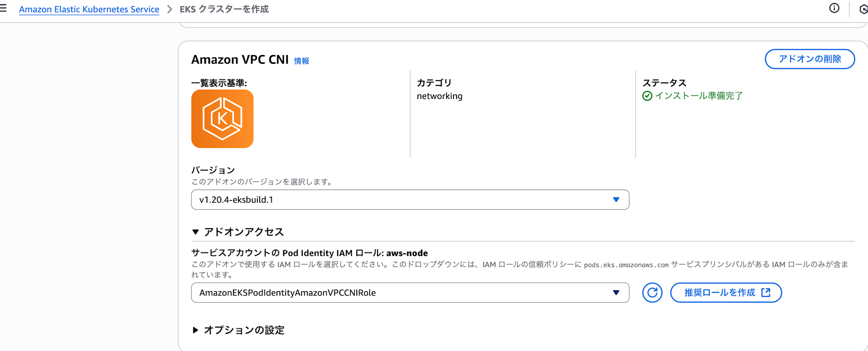Open Amazon Elastic Kubernetes Service breadcrumb link
The image size is (868, 351).
pyautogui.click(x=89, y=9)
